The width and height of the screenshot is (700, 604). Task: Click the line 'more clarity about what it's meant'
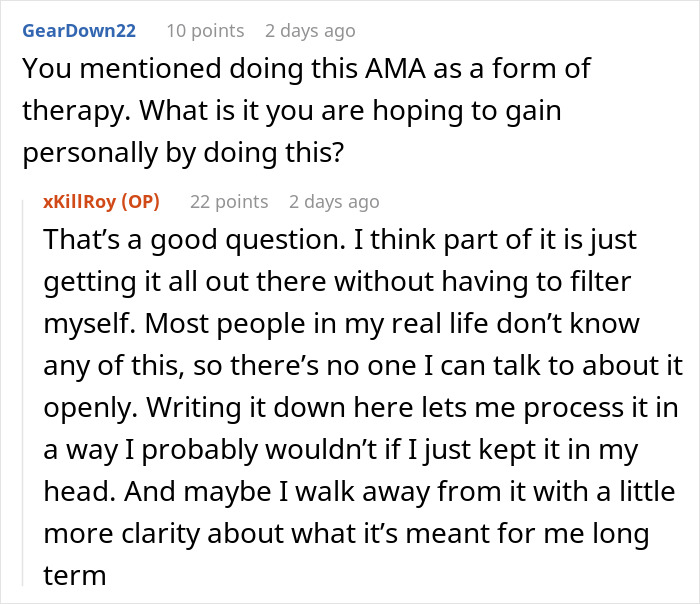(345, 534)
